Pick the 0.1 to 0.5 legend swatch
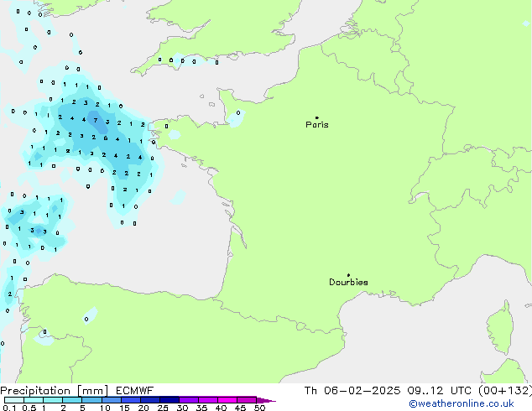Viewport: 532px width, 411px height. (x=14, y=400)
